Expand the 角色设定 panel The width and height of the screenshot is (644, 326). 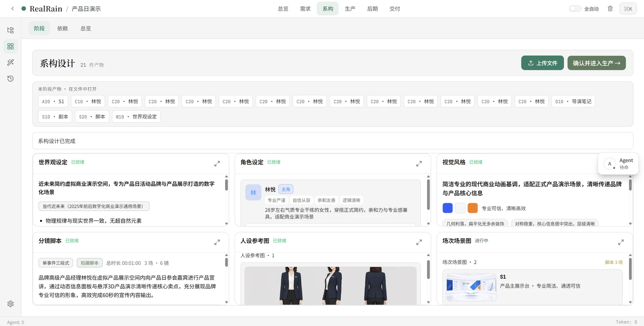point(419,164)
